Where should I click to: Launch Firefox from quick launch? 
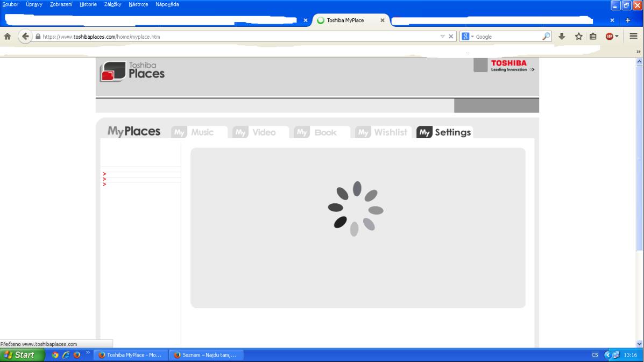tap(77, 355)
